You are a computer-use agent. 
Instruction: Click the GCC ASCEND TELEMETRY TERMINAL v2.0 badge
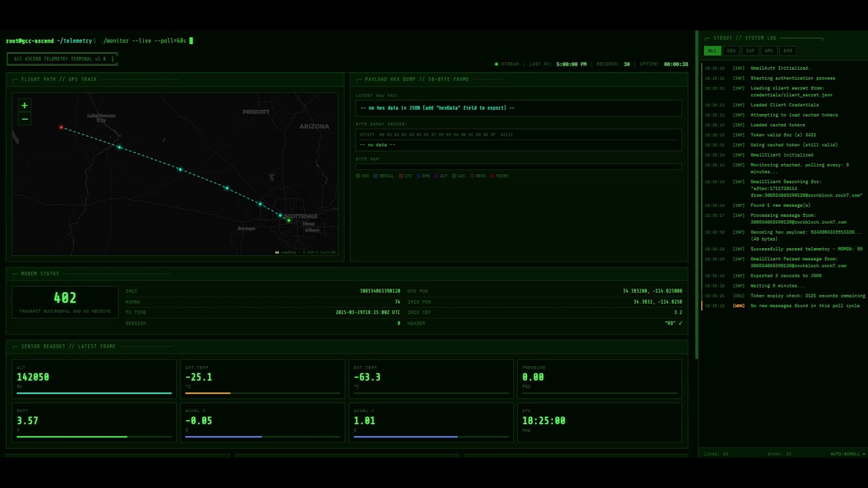[x=62, y=59]
